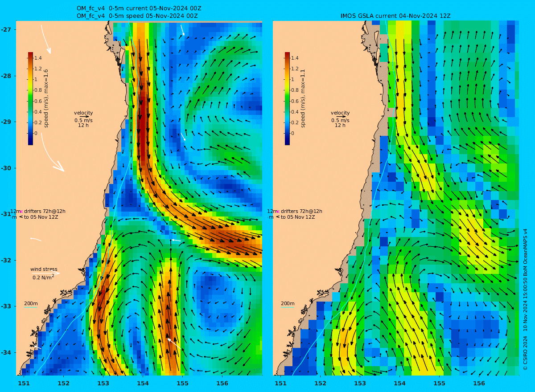Viewport: 535px width, 392px height.
Task: Click the 'drifters 72h@12h' label on left map
Action: [45, 211]
